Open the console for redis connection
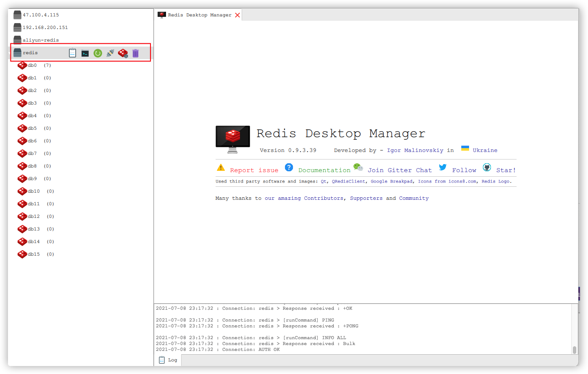Image resolution: width=588 pixels, height=374 pixels. [85, 53]
